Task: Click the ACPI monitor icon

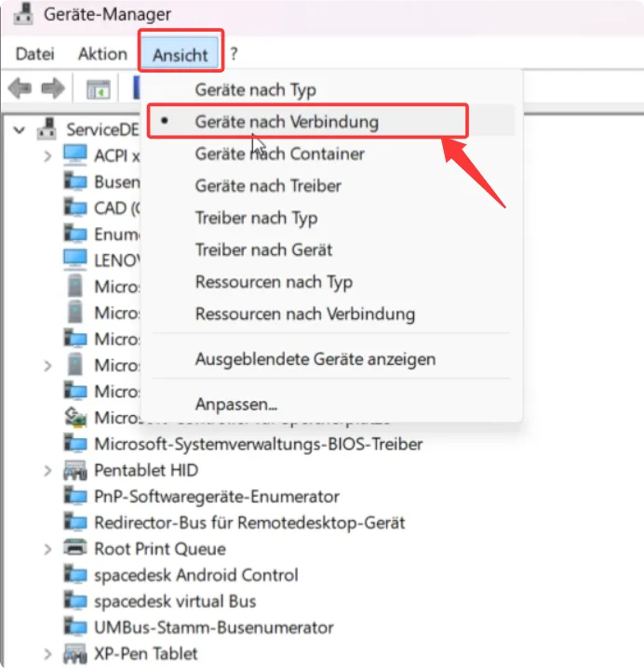Action: coord(75,155)
